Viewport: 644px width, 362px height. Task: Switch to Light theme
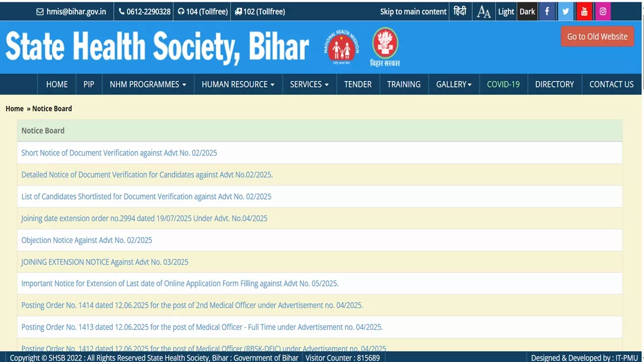(x=506, y=11)
